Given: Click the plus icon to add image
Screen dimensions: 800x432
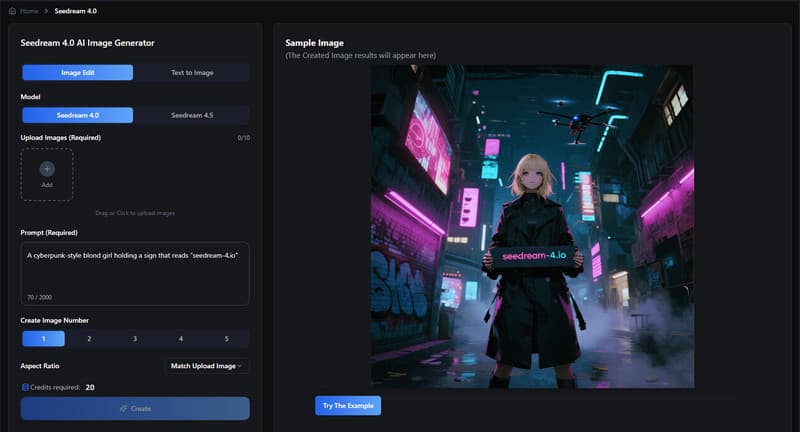Looking at the screenshot, I should click(x=47, y=169).
